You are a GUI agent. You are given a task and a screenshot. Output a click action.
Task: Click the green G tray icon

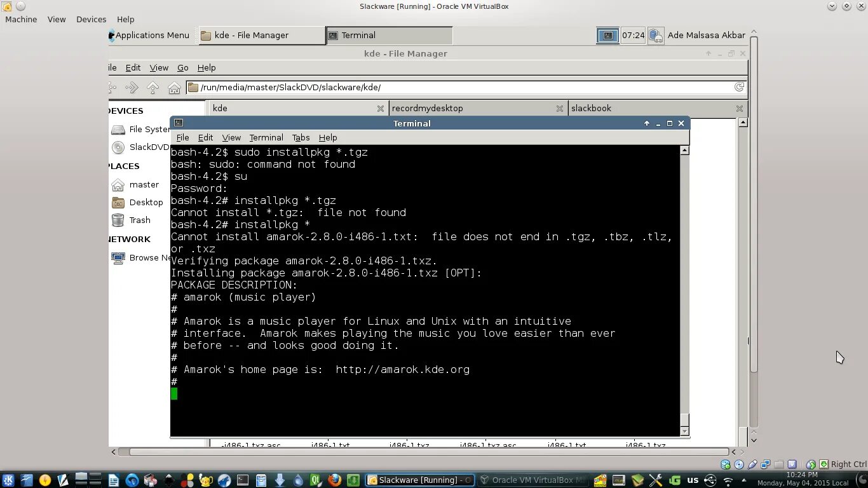(674, 480)
